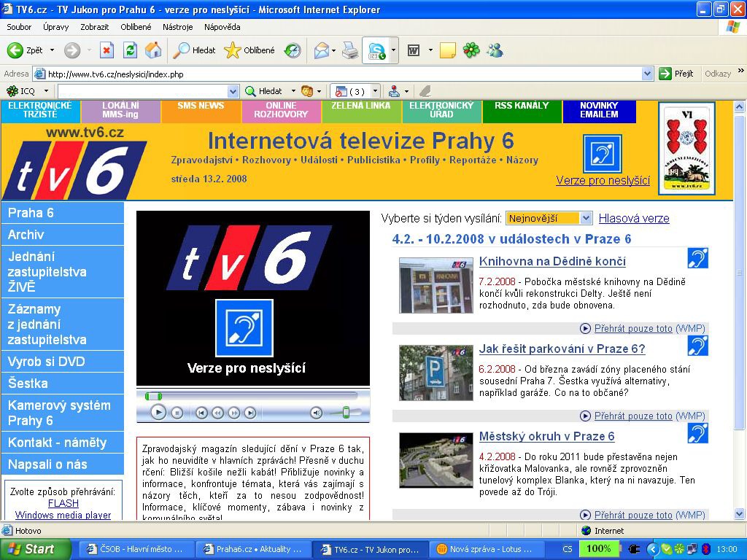Skip to previous track in media player
747x560 pixels.
pyautogui.click(x=201, y=413)
